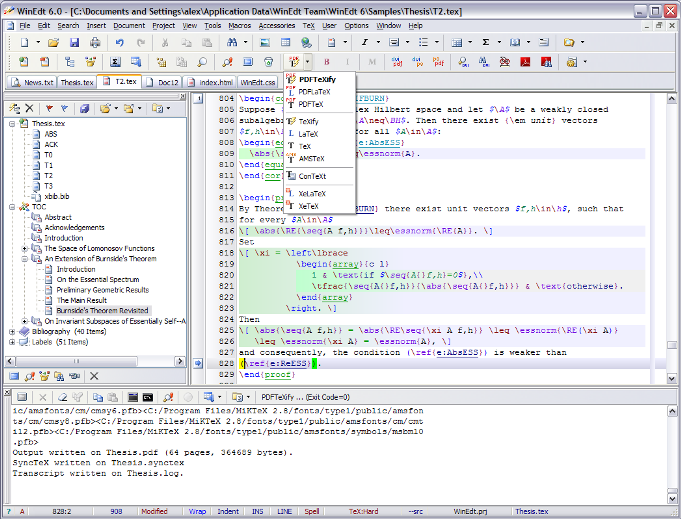Expand The Space of Lomonosov Functions node
Screen dimensions: 681x519
coord(24,248)
